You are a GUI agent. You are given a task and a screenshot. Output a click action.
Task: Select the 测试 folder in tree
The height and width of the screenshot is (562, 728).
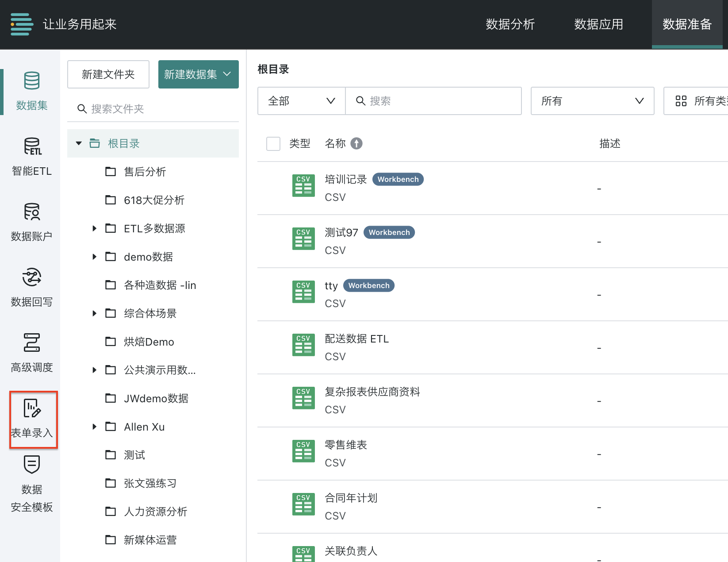[134, 455]
